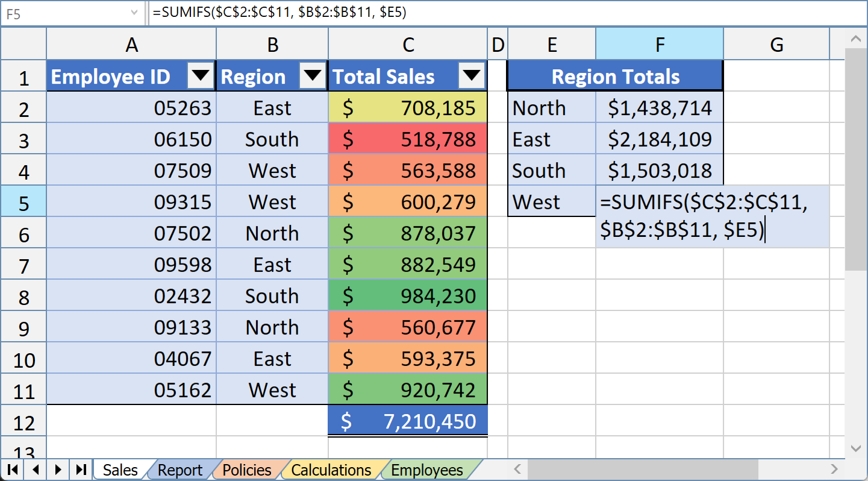Click the previous sheet navigation arrow

[35, 470]
